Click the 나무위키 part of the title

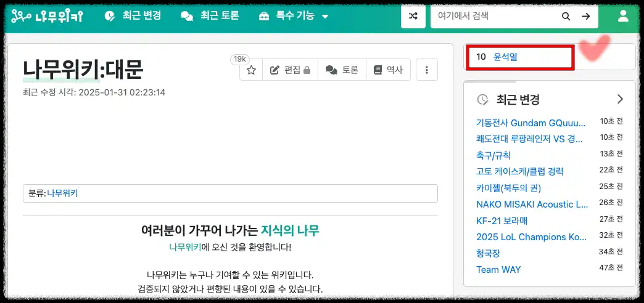[x=61, y=70]
